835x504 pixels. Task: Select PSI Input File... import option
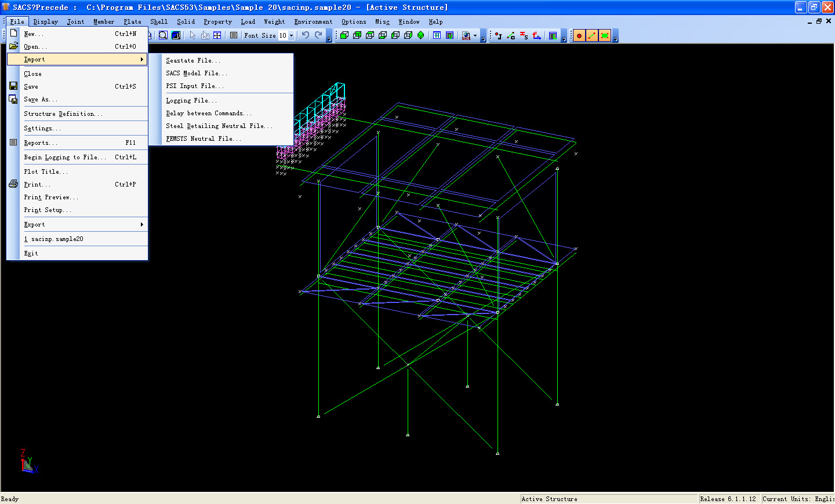(x=221, y=86)
